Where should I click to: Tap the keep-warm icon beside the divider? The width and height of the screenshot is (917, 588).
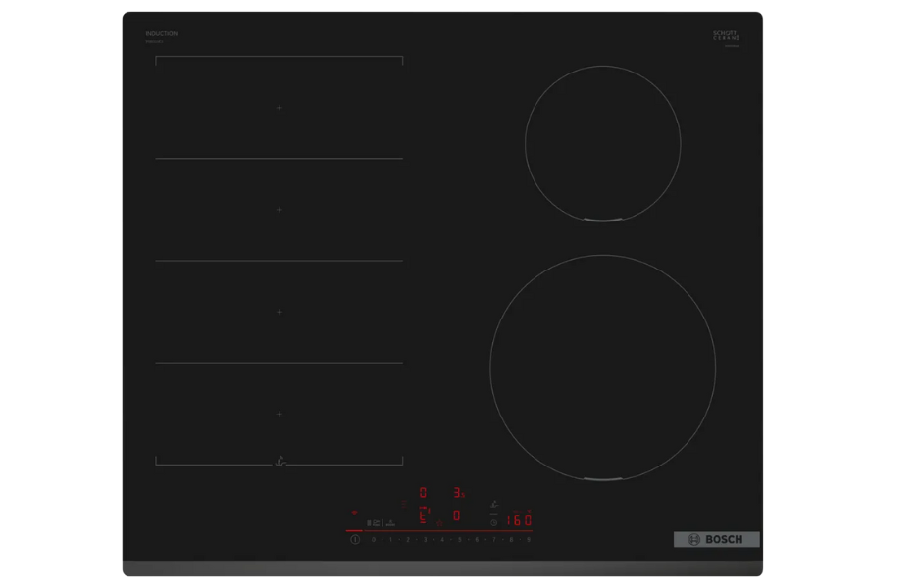(x=390, y=523)
